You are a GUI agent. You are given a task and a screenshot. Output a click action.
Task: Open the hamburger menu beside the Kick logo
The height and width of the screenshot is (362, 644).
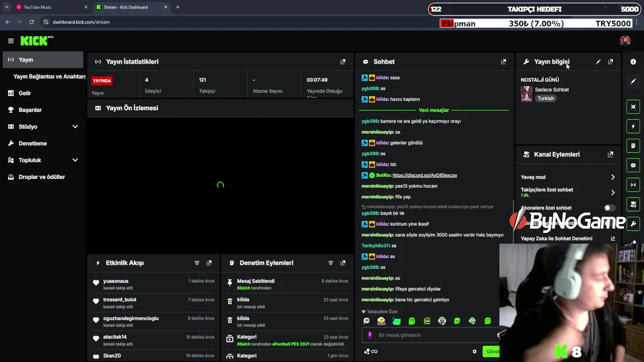(11, 41)
